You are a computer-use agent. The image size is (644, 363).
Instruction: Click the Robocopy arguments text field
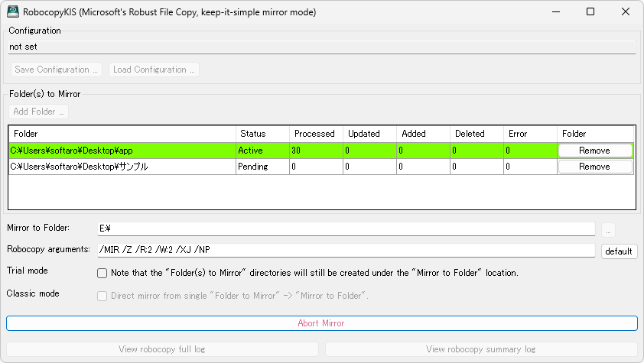pos(345,251)
